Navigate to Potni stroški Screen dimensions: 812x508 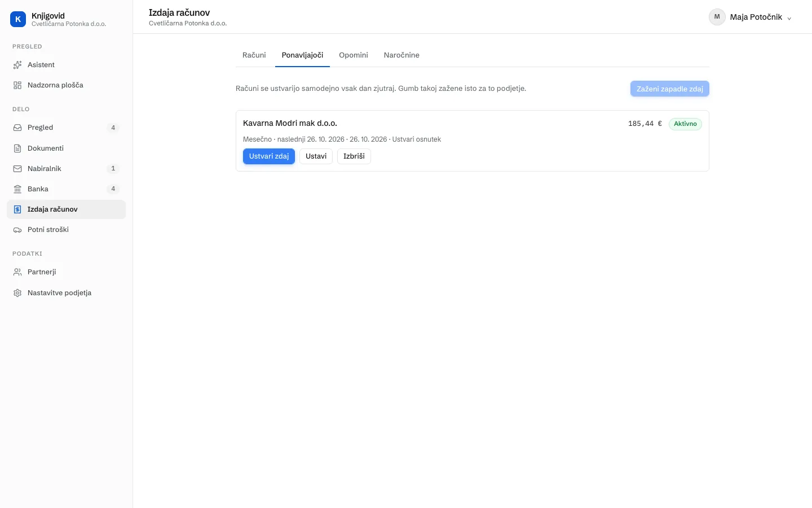click(67, 230)
